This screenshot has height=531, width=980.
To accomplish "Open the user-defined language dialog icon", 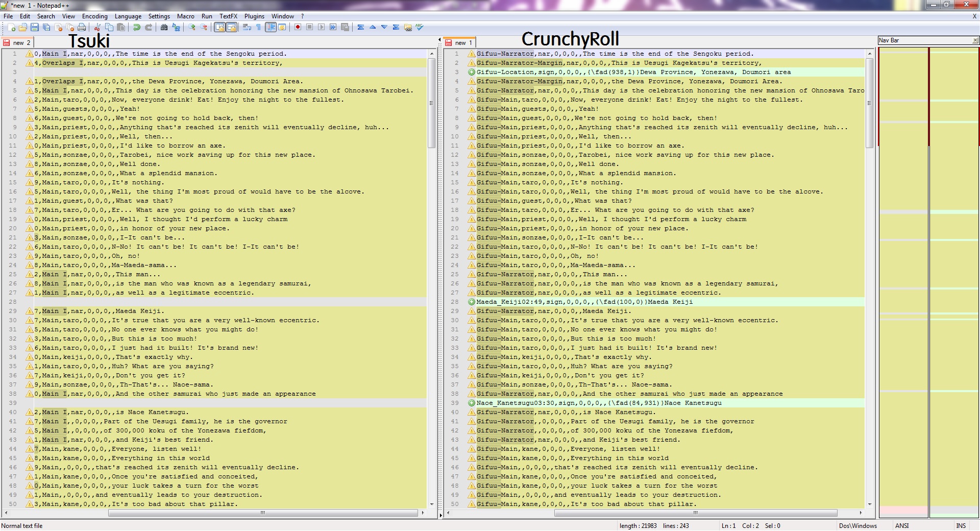I will pyautogui.click(x=282, y=28).
